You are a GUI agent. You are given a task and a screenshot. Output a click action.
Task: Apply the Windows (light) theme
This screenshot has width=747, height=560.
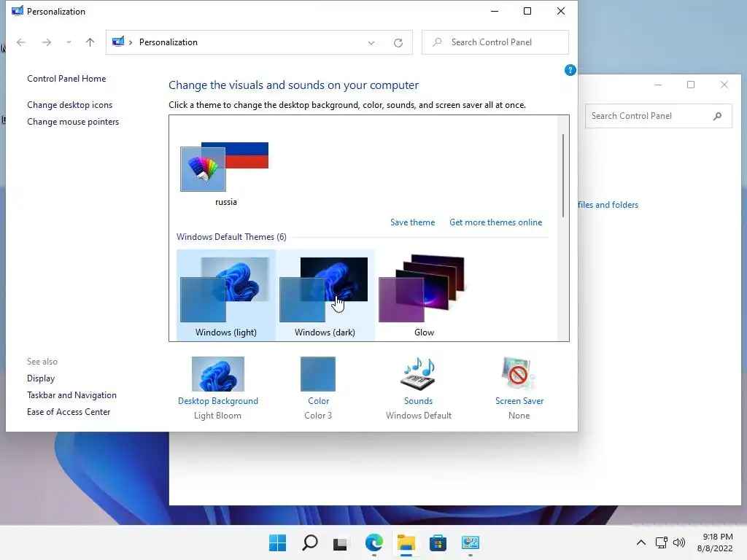point(226,295)
